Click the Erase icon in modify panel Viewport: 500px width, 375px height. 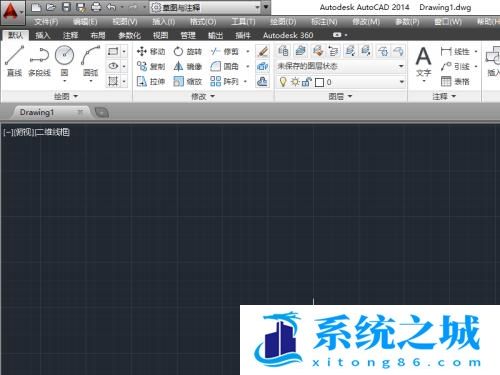pyautogui.click(x=262, y=51)
